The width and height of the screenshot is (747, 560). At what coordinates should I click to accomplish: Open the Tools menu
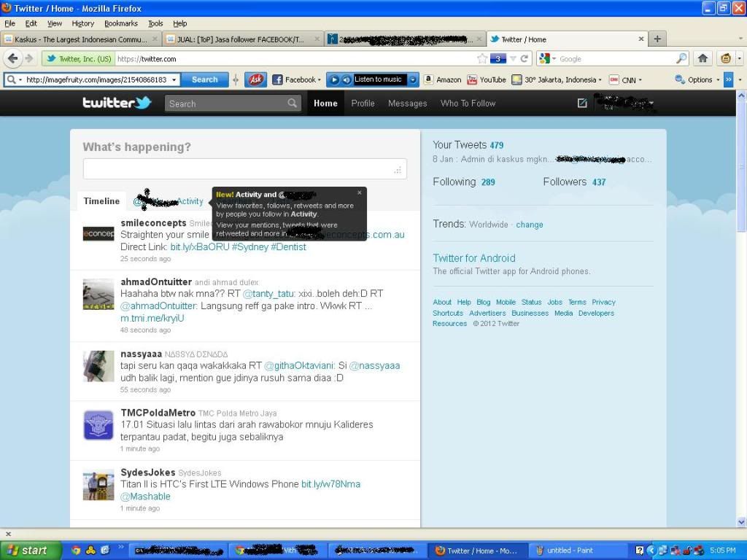pos(155,23)
